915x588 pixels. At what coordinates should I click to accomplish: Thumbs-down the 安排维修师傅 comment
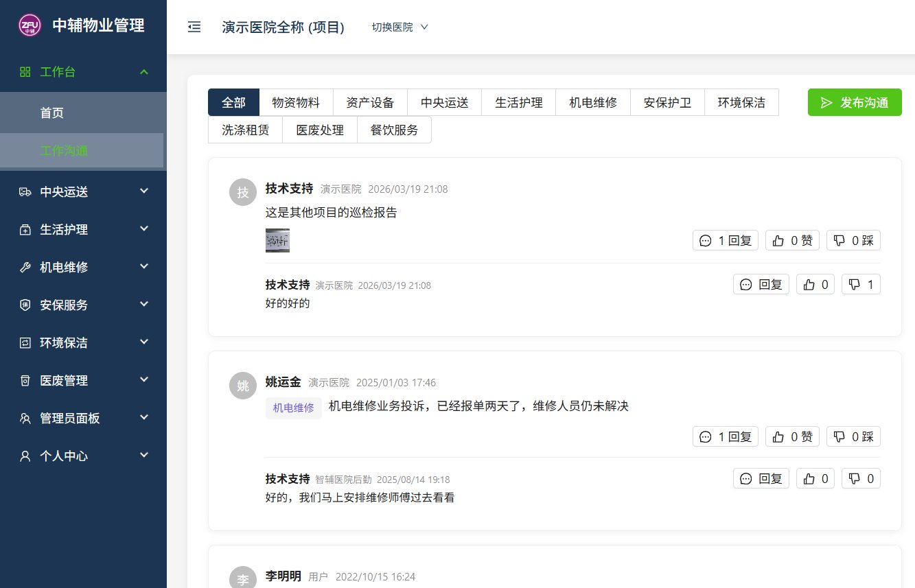coord(861,478)
